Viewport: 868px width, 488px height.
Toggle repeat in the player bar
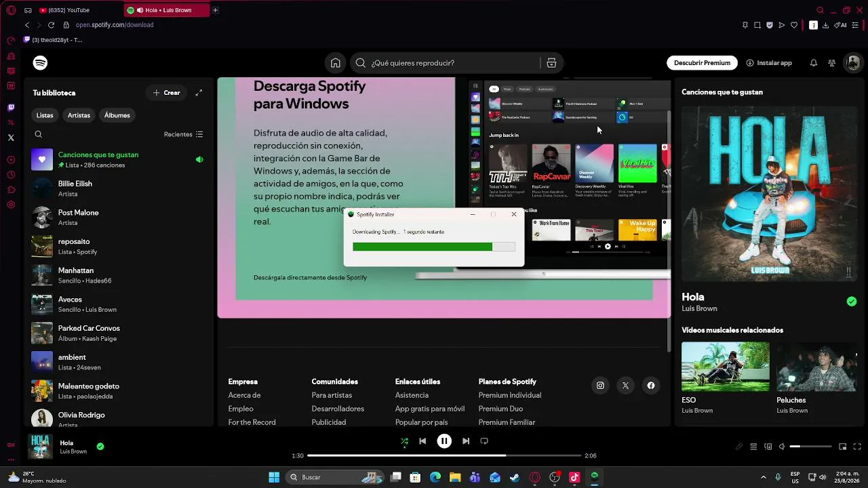point(484,441)
